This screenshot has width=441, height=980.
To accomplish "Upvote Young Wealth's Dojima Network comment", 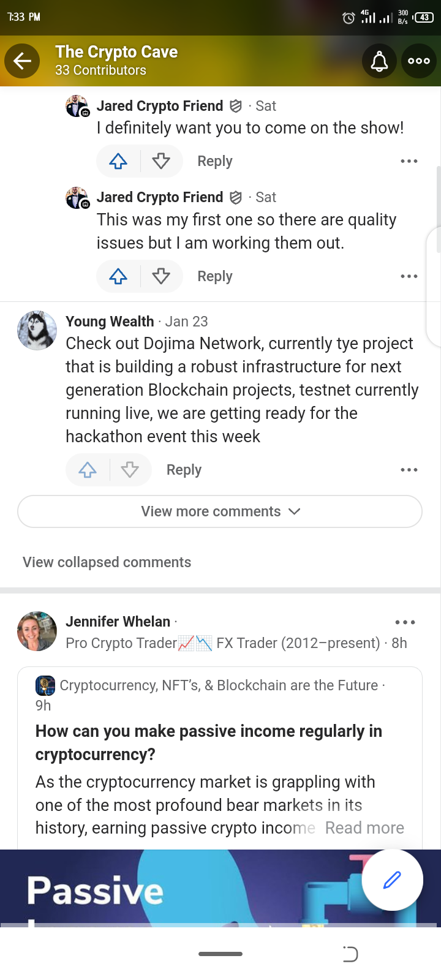I will (x=88, y=470).
